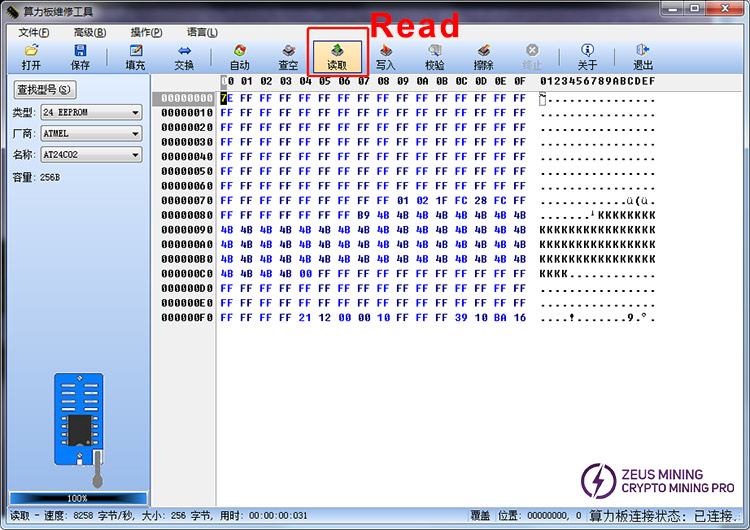Open the 语言(L) language menu
Viewport: 750px width, 530px height.
(201, 32)
